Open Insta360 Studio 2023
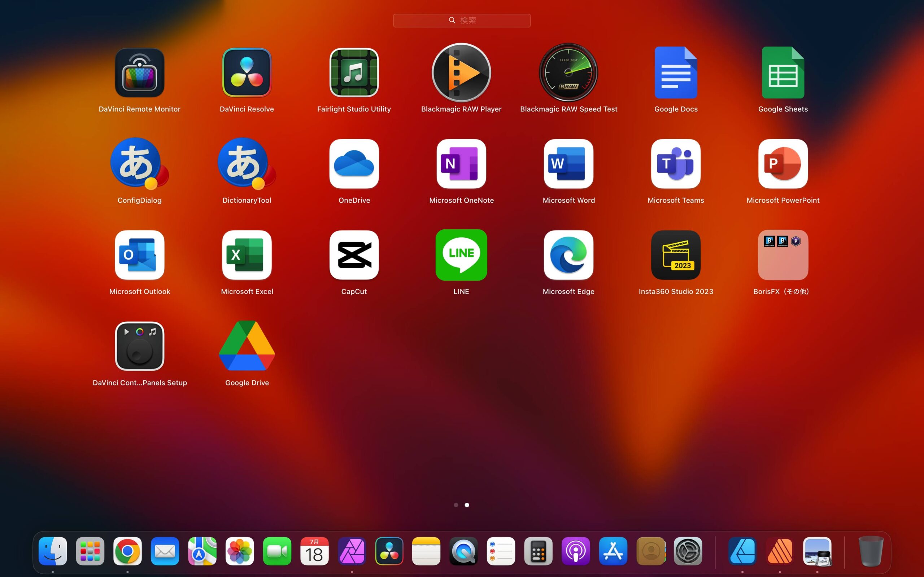Image resolution: width=924 pixels, height=577 pixels. tap(675, 255)
